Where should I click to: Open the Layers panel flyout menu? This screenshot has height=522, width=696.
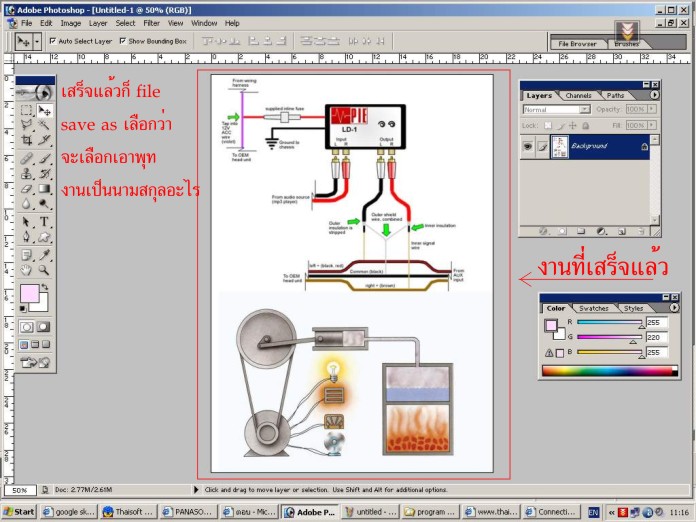pyautogui.click(x=654, y=95)
